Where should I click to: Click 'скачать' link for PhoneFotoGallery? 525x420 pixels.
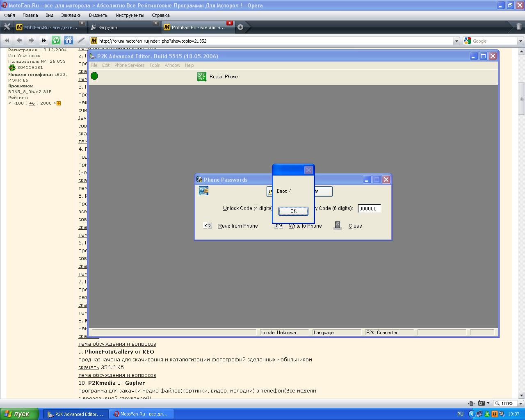[89, 367]
